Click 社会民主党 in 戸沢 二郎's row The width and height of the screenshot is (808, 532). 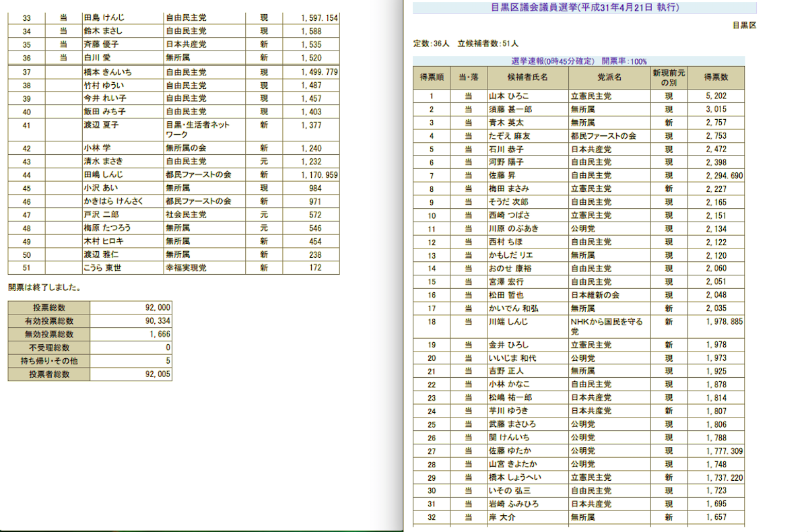(x=186, y=215)
